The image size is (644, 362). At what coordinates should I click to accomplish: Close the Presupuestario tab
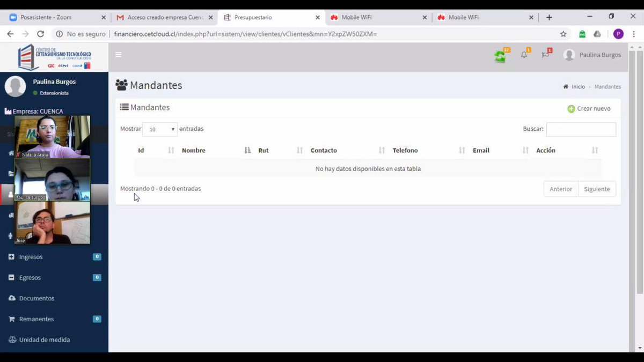(318, 17)
